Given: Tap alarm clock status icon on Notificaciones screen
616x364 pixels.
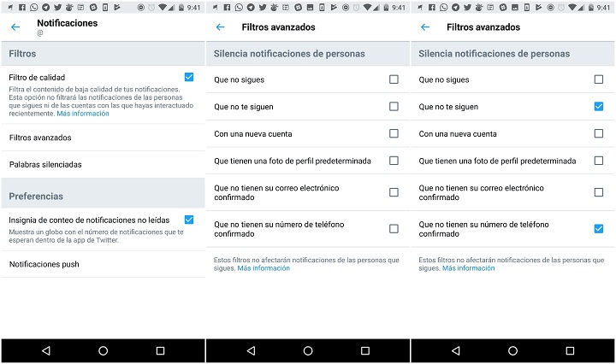Looking at the screenshot, I should (151, 8).
